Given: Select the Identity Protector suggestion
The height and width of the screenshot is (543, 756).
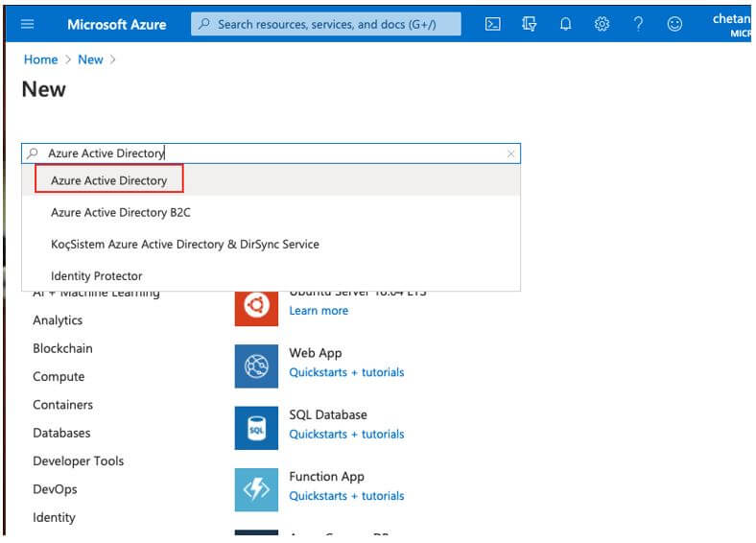Looking at the screenshot, I should tap(97, 275).
